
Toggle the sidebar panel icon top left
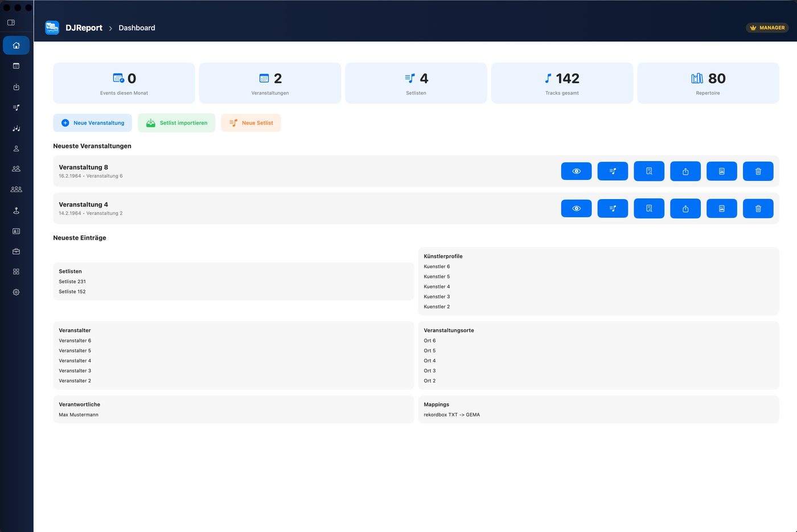click(10, 22)
